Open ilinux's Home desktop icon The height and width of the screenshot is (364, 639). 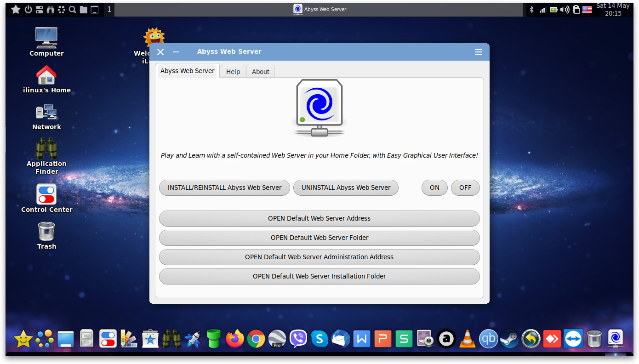tap(46, 80)
